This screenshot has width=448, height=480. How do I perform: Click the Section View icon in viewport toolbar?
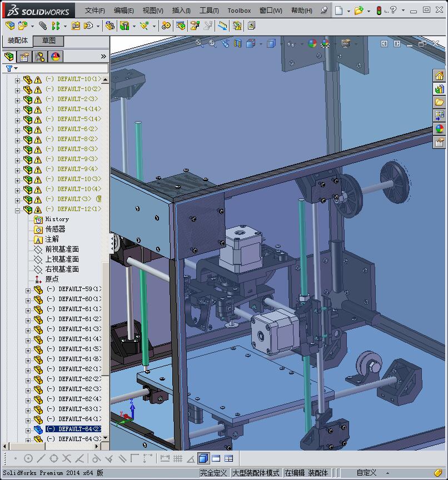point(238,43)
